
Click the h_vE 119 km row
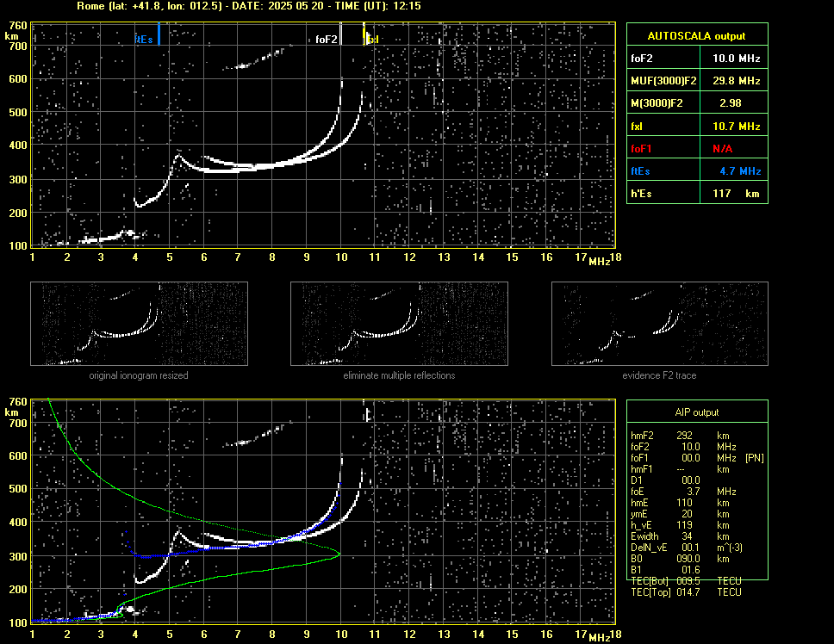[x=680, y=525]
